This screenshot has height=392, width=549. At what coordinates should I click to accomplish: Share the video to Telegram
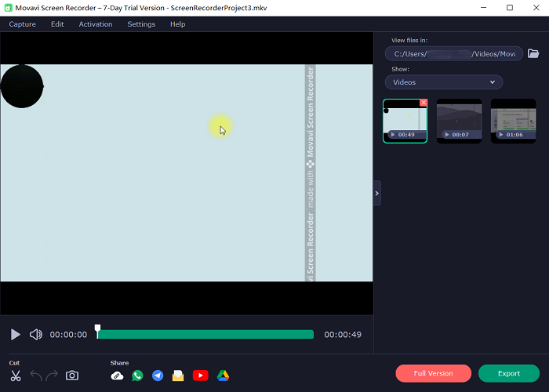pyautogui.click(x=158, y=376)
